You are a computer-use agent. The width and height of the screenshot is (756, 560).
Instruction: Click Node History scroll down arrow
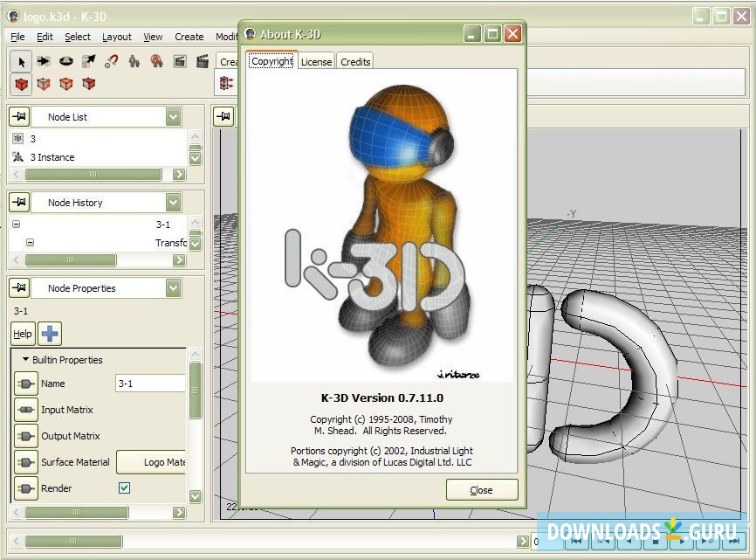point(196,244)
